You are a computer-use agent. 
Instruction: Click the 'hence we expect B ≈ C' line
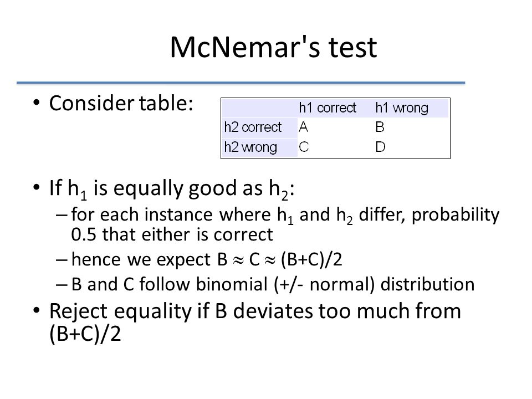[x=207, y=259]
